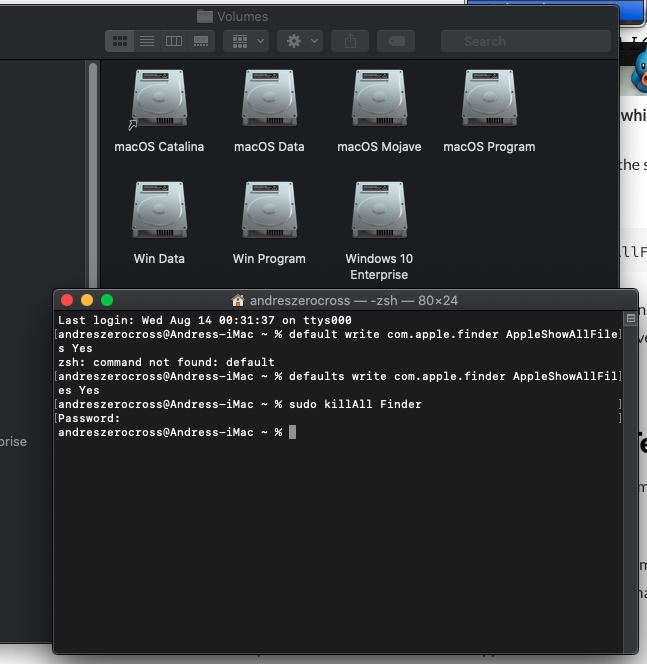Click the Finder sidebar scrollbar

click(x=93, y=176)
